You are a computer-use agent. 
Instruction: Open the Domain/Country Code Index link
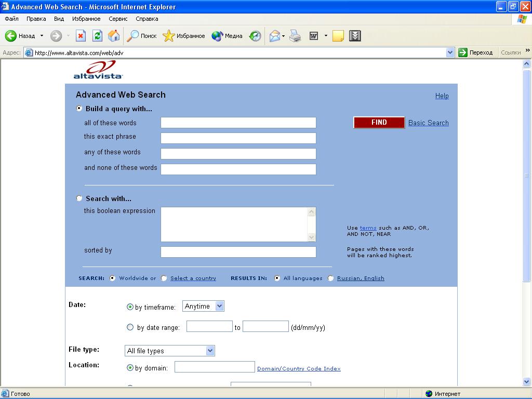299,368
